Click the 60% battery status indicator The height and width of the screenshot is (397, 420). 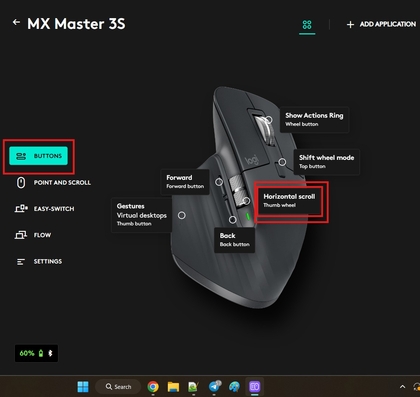pyautogui.click(x=36, y=353)
